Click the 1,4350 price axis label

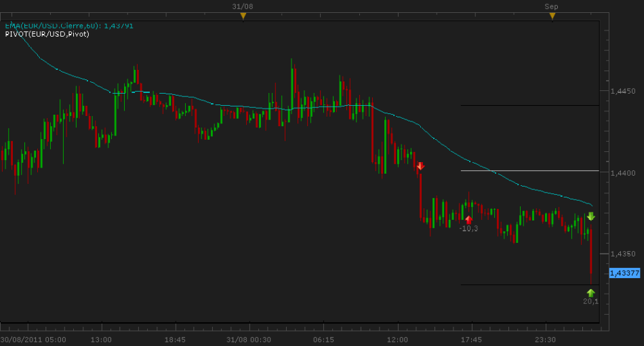tap(622, 254)
